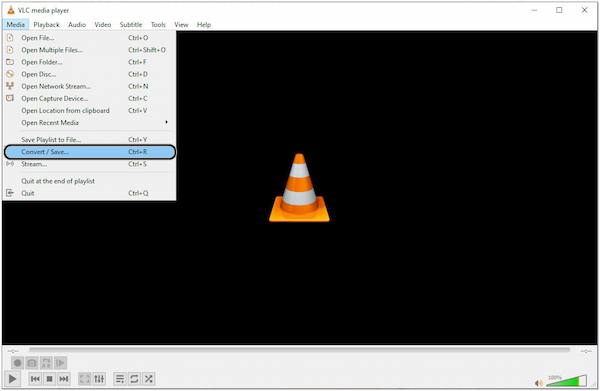The height and width of the screenshot is (391, 600).
Task: Close the VLC media player window
Action: pos(584,10)
